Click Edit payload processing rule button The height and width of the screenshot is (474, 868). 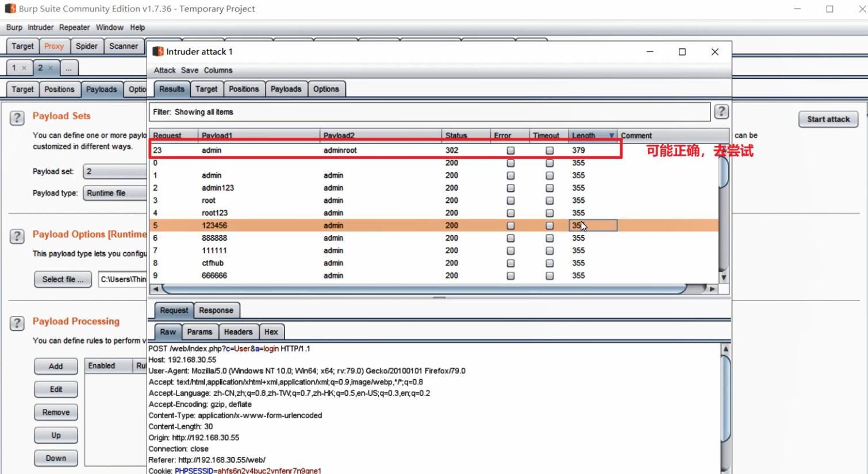coord(56,389)
